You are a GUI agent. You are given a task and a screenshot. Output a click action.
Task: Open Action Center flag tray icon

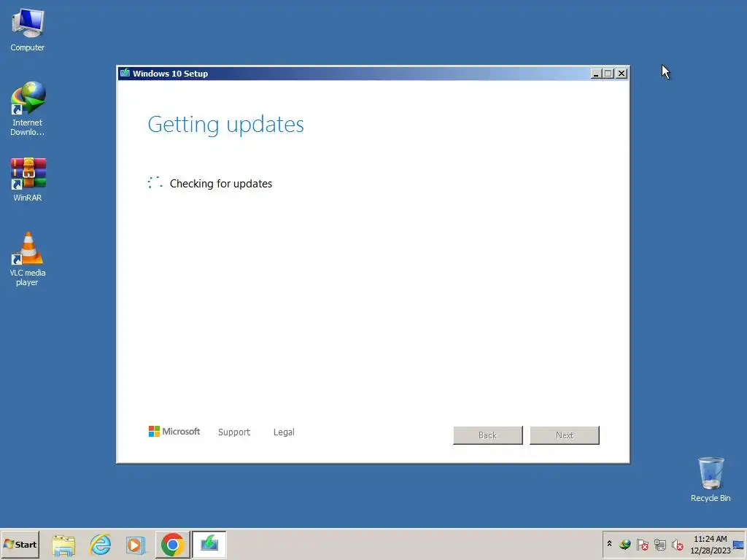point(642,544)
